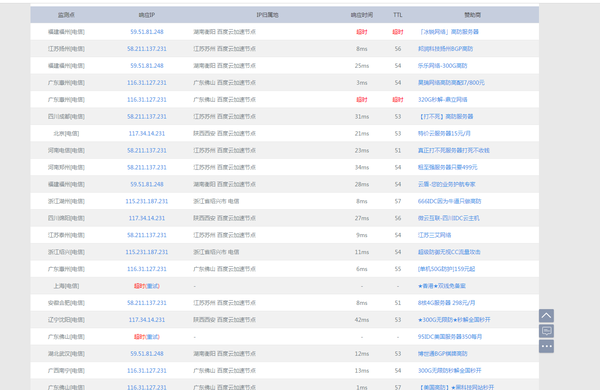Select the 42ms response time cell
600x390 pixels.
click(x=362, y=320)
